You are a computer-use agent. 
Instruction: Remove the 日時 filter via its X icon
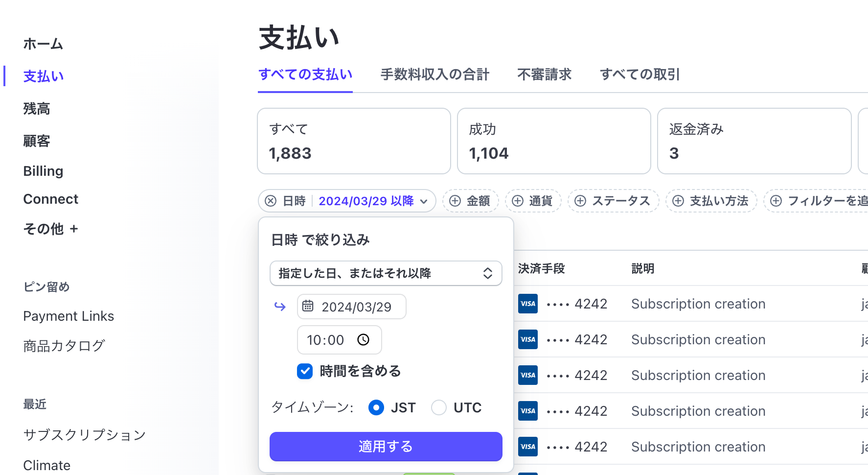point(270,201)
